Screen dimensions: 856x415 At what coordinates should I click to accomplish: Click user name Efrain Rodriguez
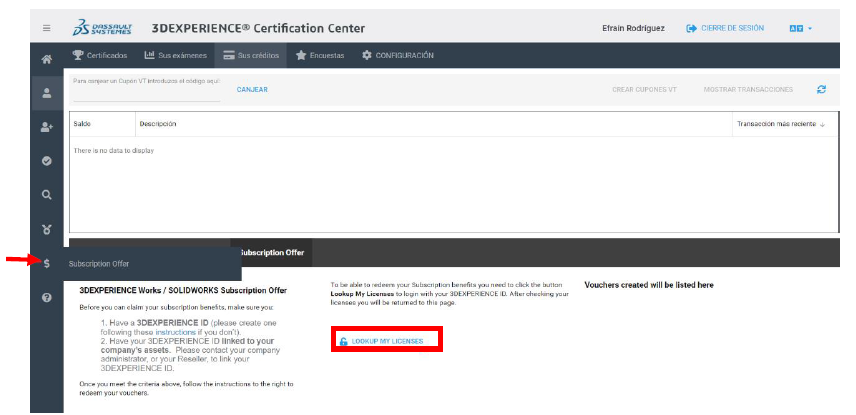pyautogui.click(x=633, y=28)
